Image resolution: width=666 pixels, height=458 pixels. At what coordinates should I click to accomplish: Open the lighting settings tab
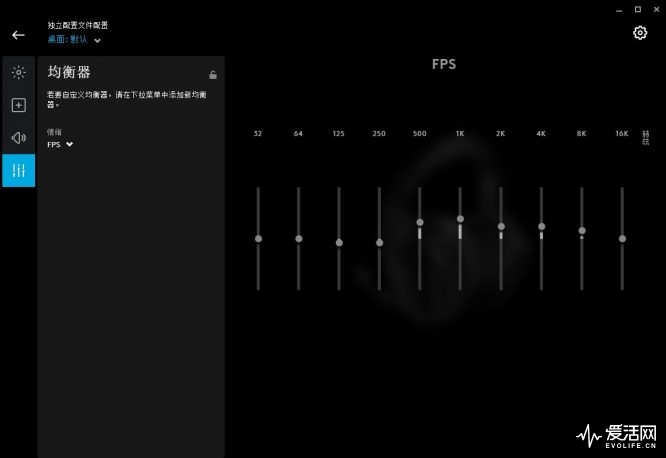19,72
